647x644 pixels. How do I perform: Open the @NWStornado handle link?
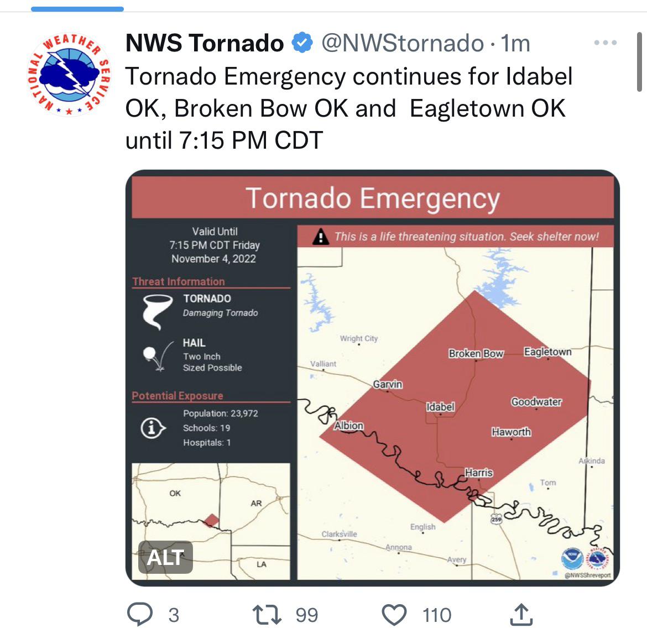[x=403, y=43]
